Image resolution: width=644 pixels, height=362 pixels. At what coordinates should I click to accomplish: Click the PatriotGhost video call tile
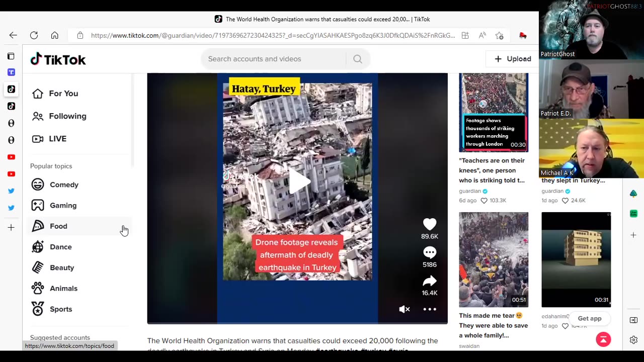point(591,30)
